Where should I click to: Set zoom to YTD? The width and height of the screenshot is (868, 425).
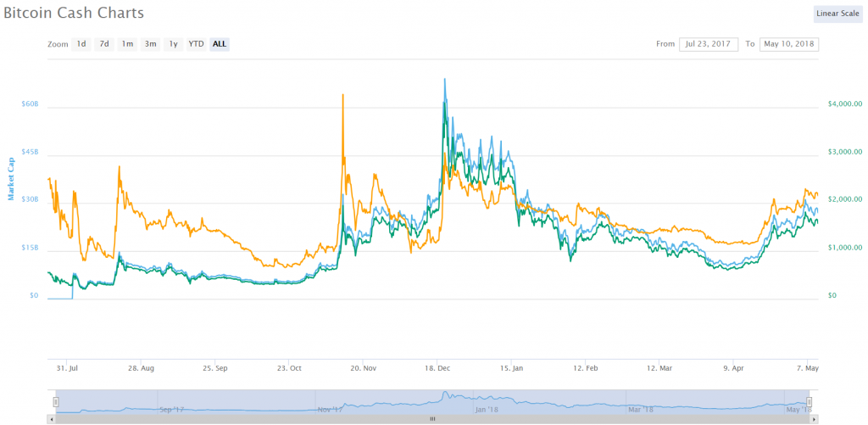[196, 44]
